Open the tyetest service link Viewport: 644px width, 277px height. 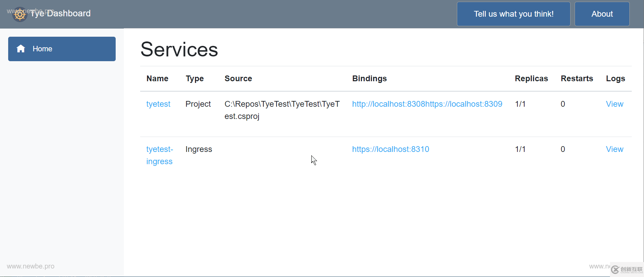tap(158, 104)
